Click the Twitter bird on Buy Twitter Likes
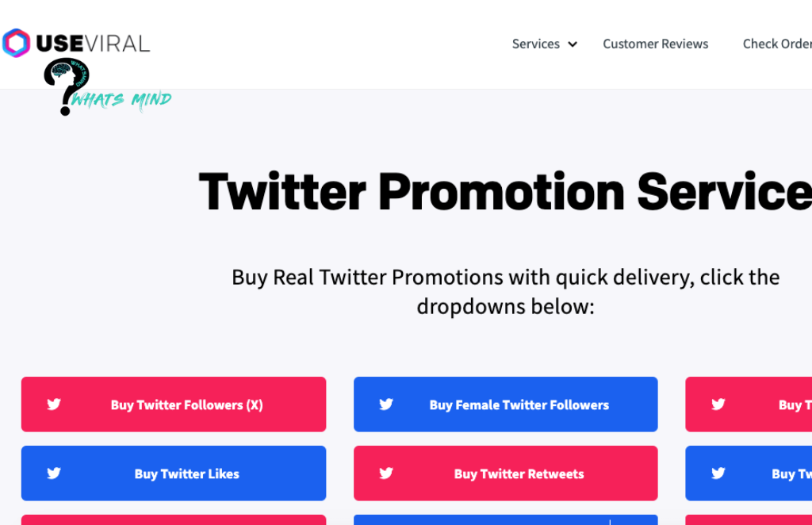812x525 pixels. pyautogui.click(x=54, y=473)
